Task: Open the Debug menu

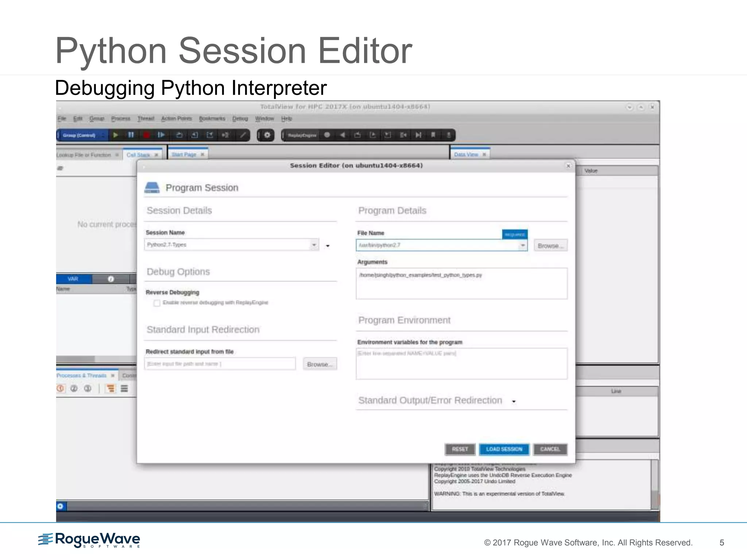Action: [240, 118]
